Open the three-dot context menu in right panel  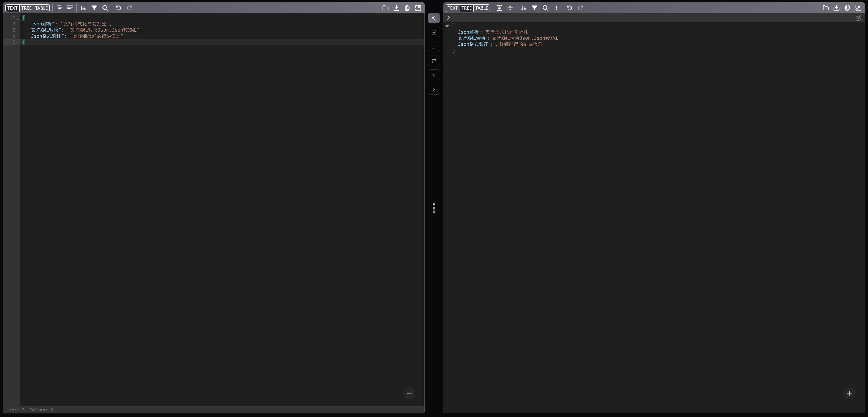[x=556, y=8]
